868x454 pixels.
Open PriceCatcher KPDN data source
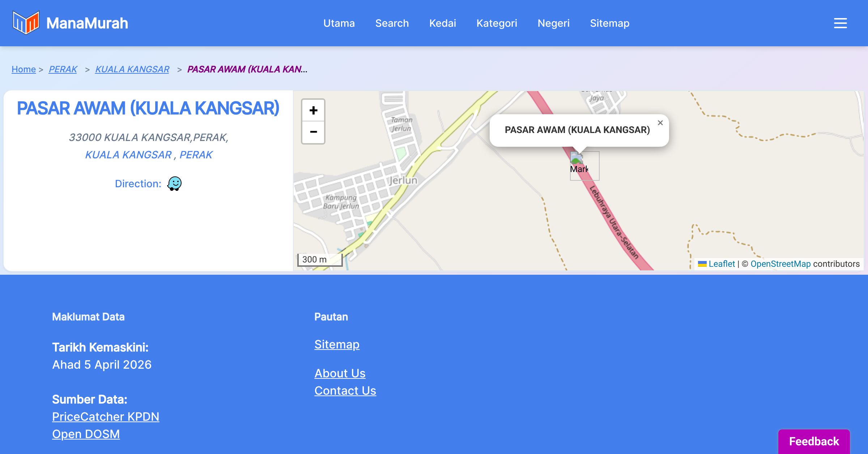[x=106, y=416]
